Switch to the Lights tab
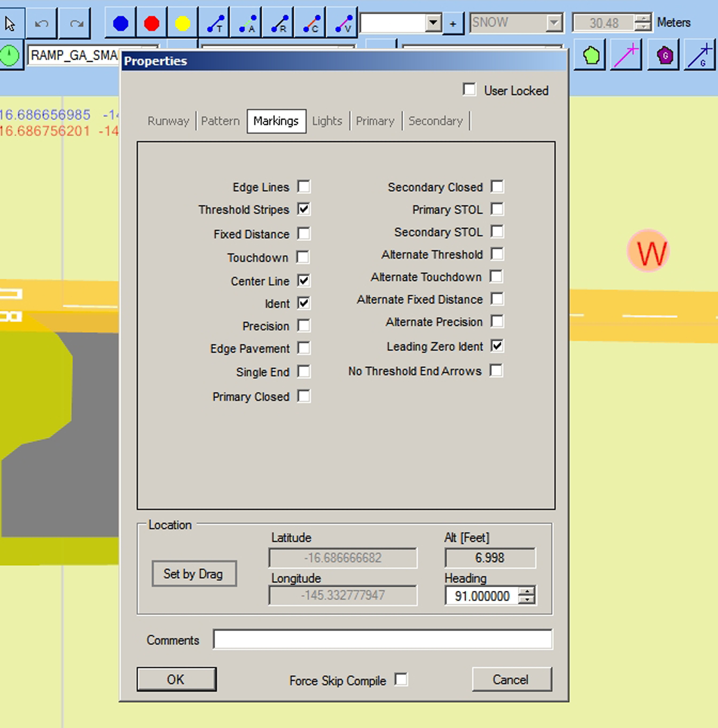The width and height of the screenshot is (718, 728). (327, 121)
